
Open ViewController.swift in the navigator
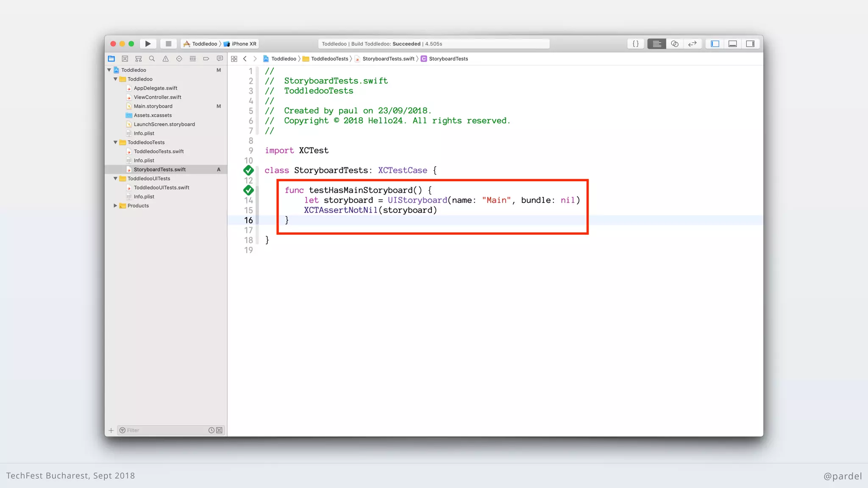pyautogui.click(x=157, y=97)
